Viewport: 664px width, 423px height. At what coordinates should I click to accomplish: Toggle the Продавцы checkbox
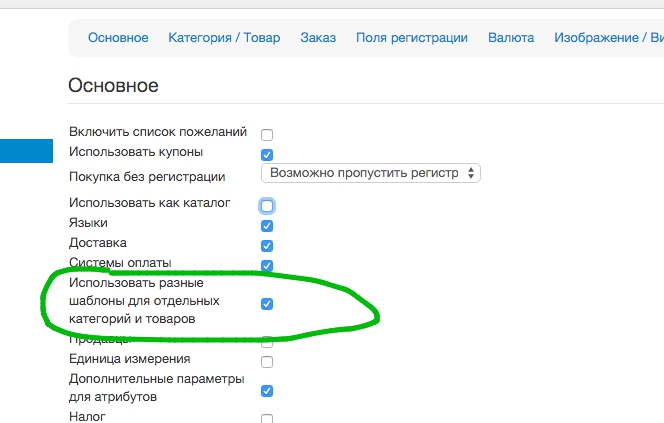coord(267,342)
